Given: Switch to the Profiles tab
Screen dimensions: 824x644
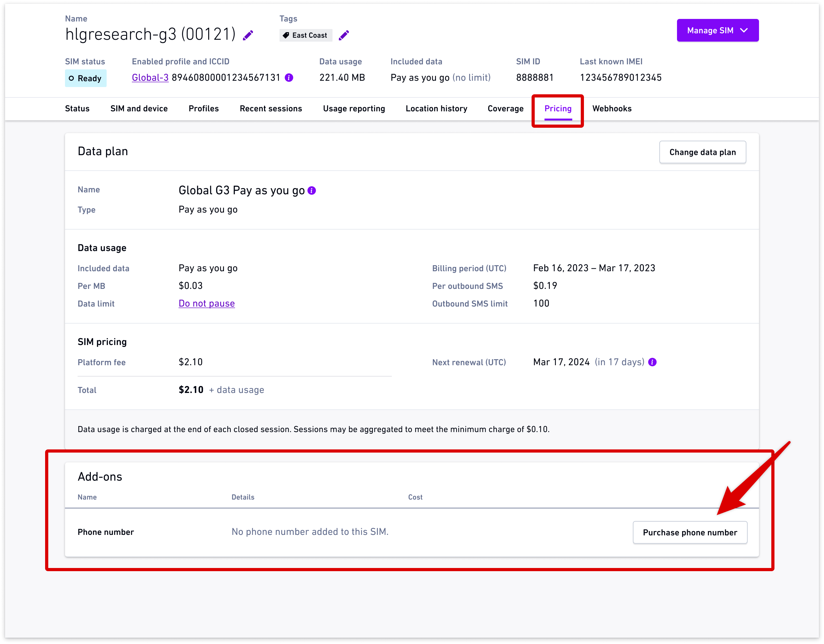Looking at the screenshot, I should (203, 109).
